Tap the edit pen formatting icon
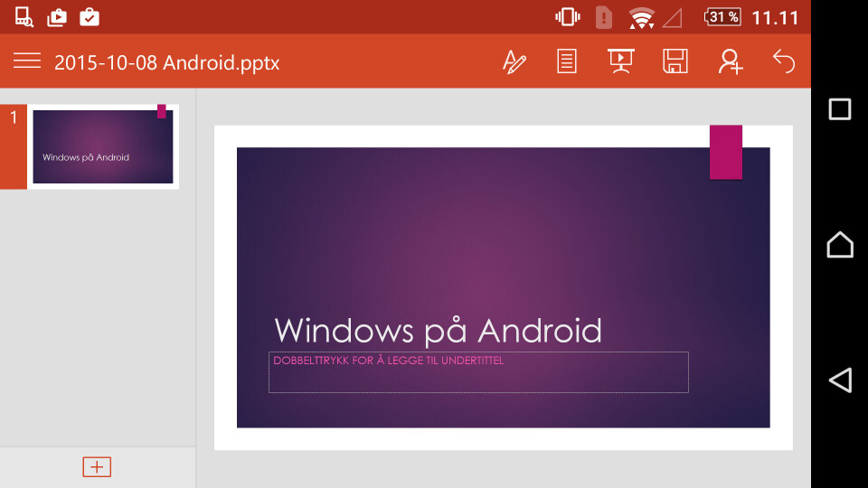 pyautogui.click(x=514, y=61)
